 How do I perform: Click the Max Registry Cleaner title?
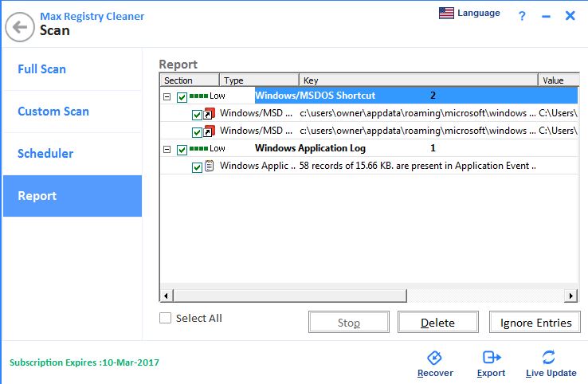pos(92,16)
